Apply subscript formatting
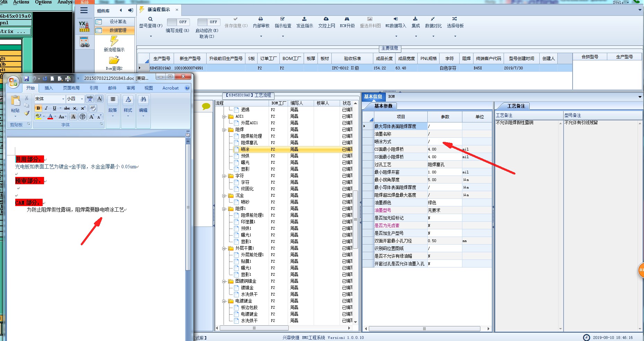This screenshot has width=644, height=341. point(75,108)
